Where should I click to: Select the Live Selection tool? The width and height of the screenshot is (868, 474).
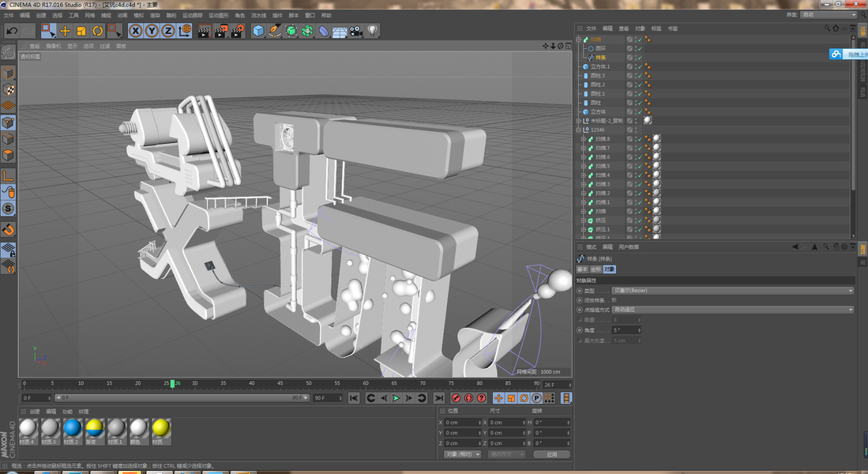pyautogui.click(x=49, y=31)
